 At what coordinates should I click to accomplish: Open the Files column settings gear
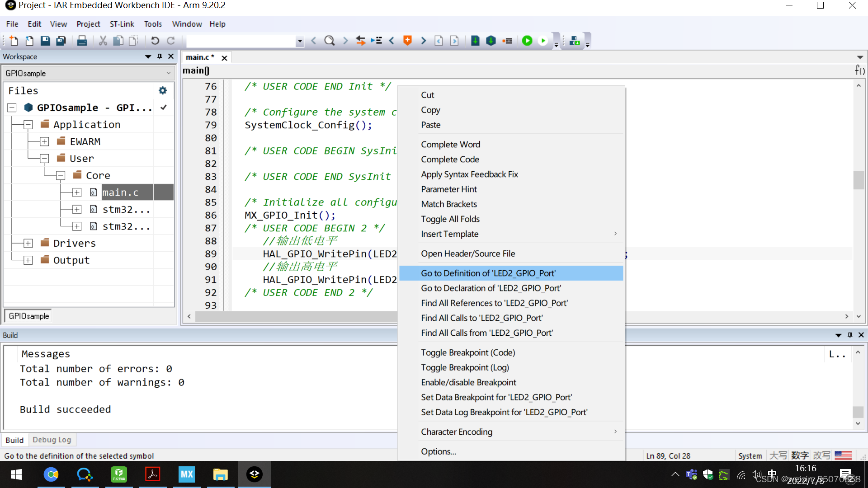tap(163, 91)
